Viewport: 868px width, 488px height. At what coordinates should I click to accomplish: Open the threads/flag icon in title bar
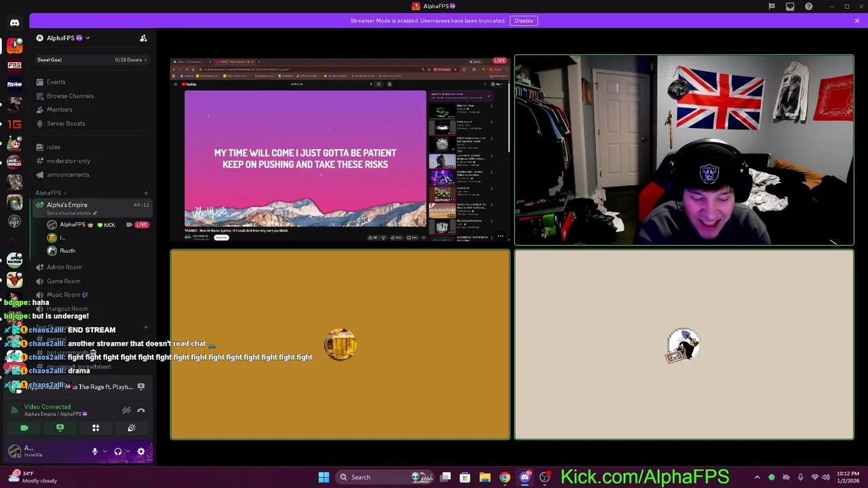click(x=772, y=6)
